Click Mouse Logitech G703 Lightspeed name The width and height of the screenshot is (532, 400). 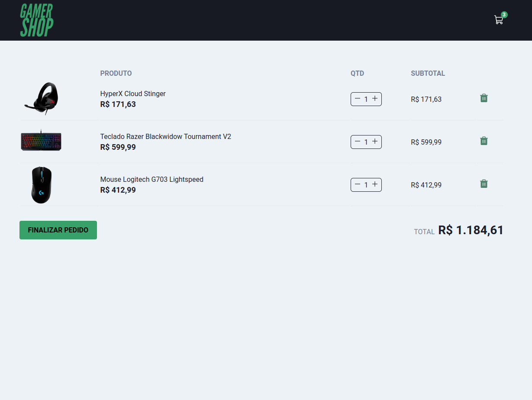[x=152, y=179]
